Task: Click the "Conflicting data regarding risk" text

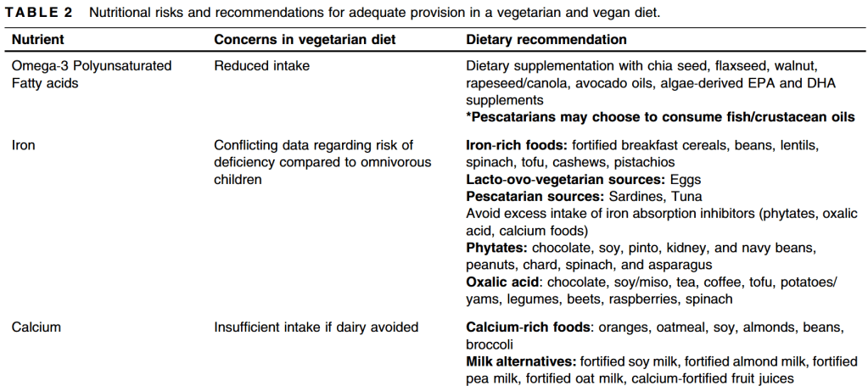Action: tap(313, 145)
